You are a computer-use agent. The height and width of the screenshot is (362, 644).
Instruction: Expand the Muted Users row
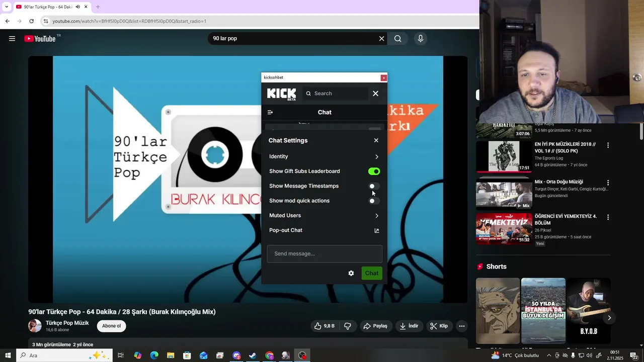coord(324,215)
